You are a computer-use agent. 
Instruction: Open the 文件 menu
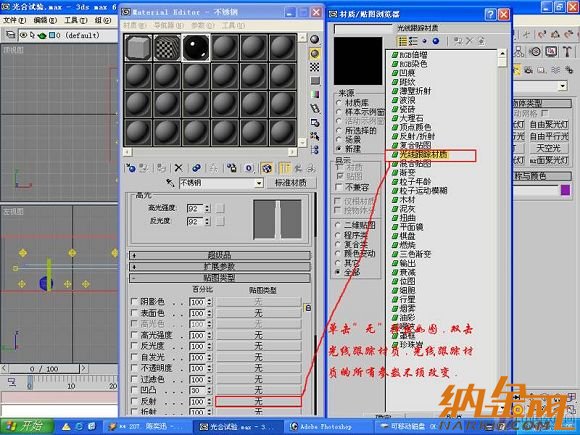(14, 20)
